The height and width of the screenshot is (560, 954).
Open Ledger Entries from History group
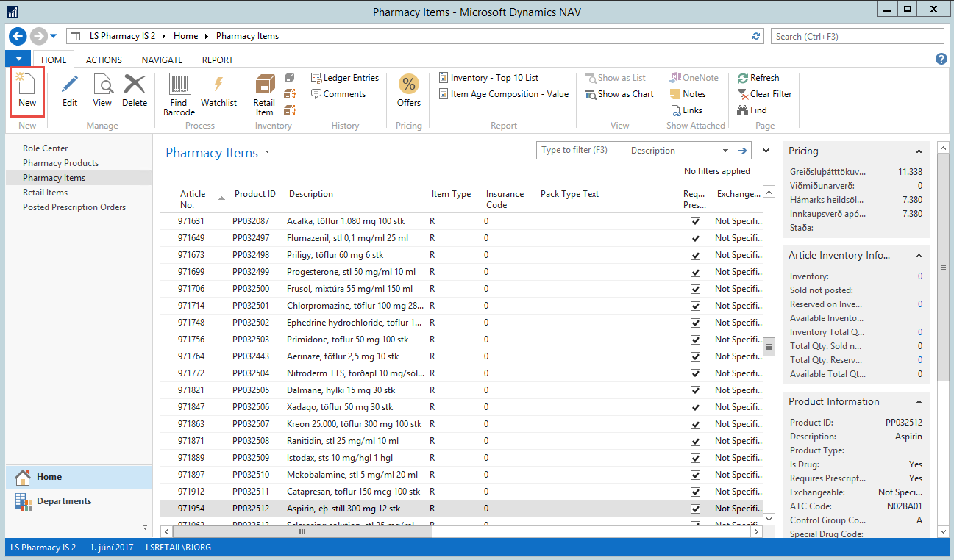point(345,78)
